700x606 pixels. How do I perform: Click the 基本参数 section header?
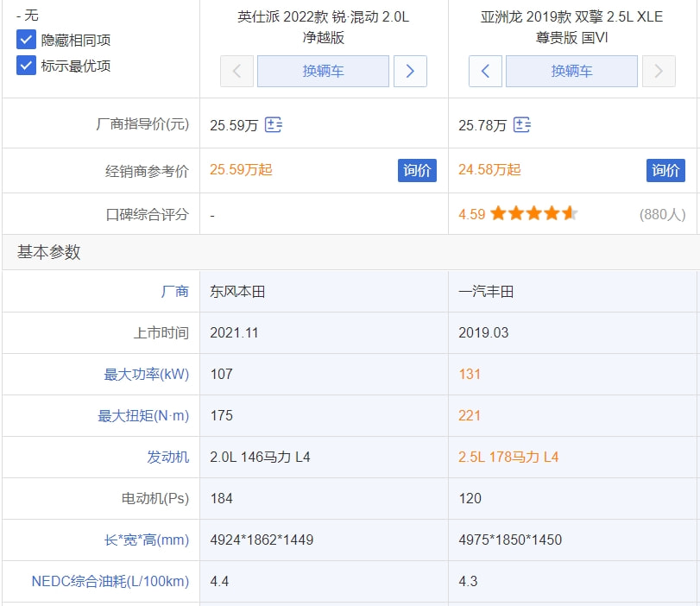(x=49, y=252)
